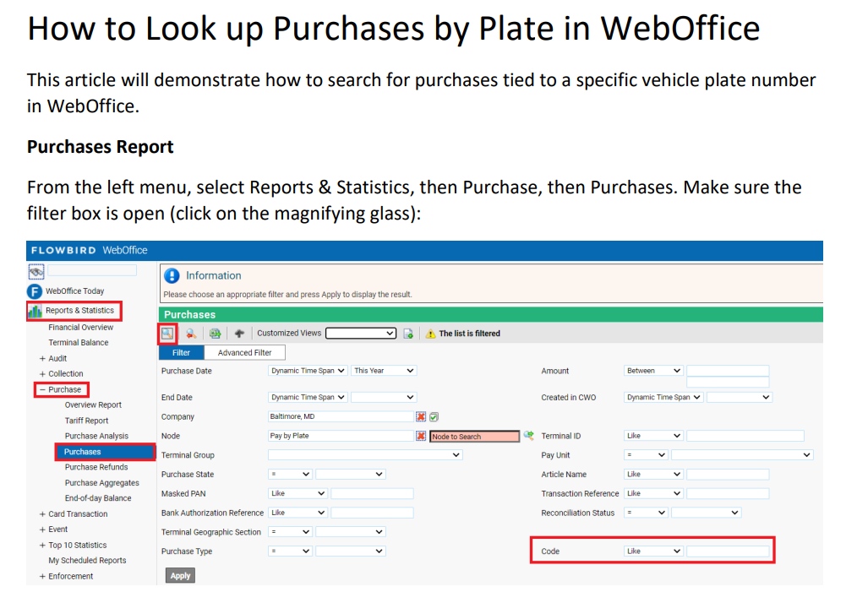
Task: Click the node search icon beside Node to Search
Action: (x=529, y=436)
